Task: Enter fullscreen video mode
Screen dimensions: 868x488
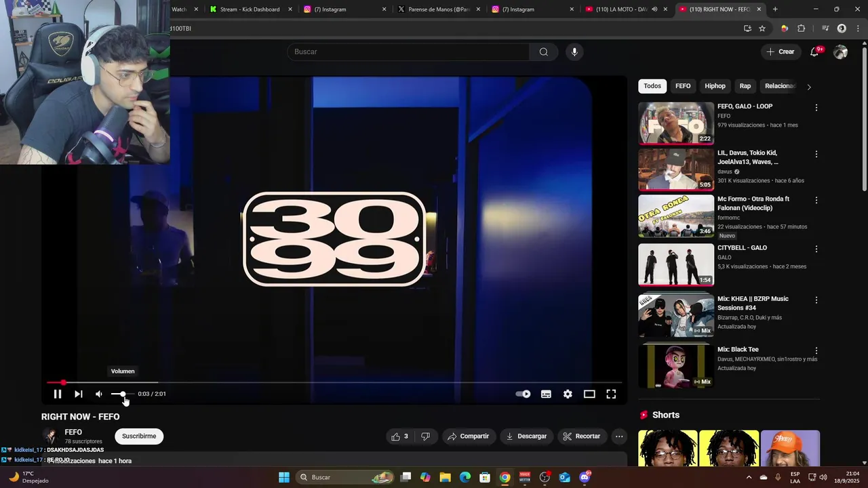Action: [x=611, y=394]
